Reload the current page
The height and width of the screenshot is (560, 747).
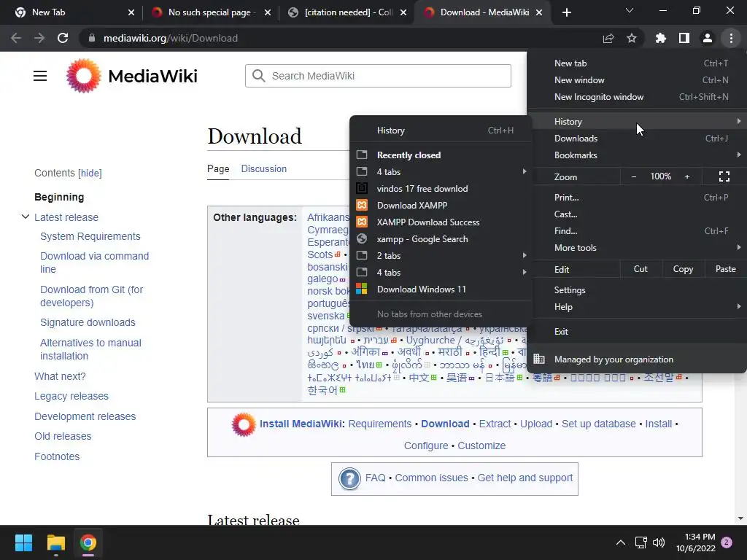point(63,38)
